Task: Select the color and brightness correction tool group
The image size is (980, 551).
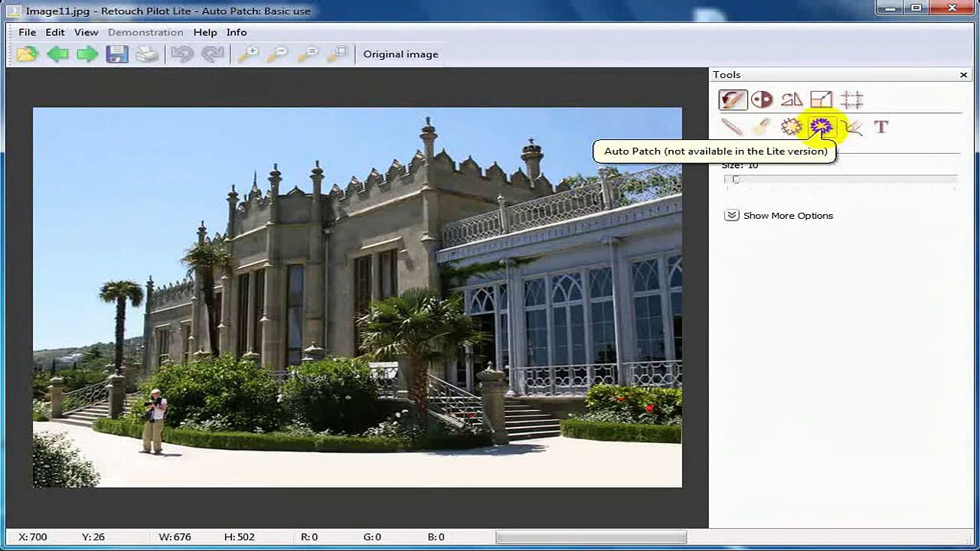Action: pyautogui.click(x=762, y=99)
